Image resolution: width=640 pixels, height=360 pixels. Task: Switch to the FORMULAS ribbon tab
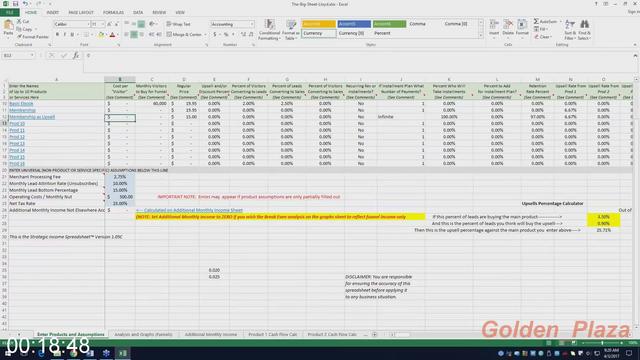click(113, 13)
